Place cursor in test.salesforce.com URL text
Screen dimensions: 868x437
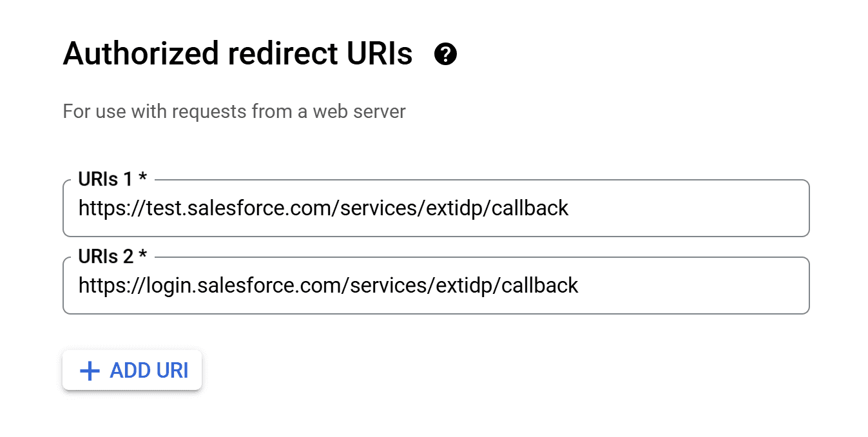[x=323, y=208]
